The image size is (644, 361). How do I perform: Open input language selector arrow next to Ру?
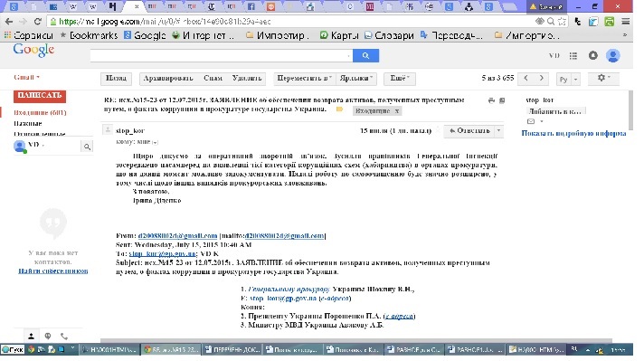576,80
